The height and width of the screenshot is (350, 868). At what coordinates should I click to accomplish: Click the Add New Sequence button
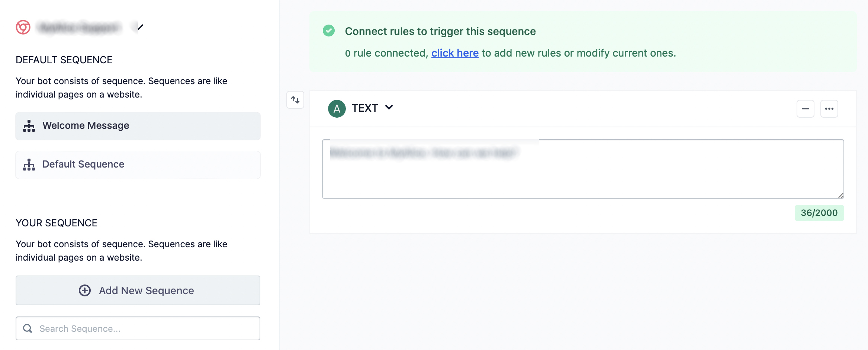point(138,290)
